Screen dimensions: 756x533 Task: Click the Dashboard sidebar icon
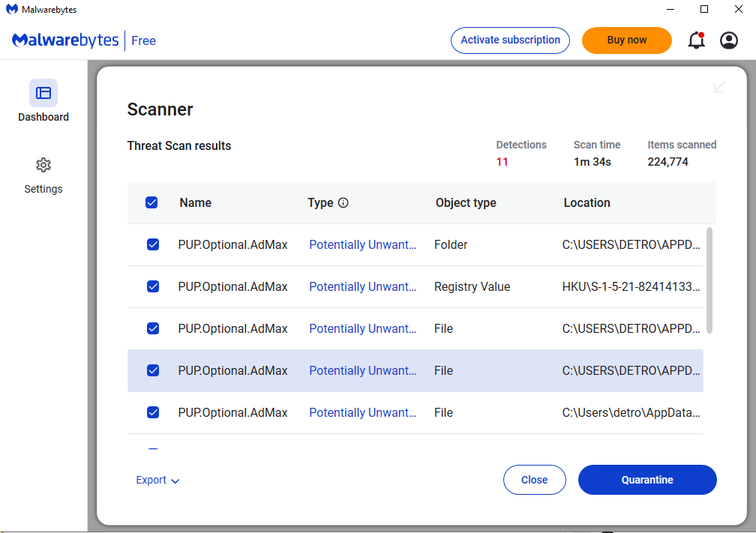point(43,93)
